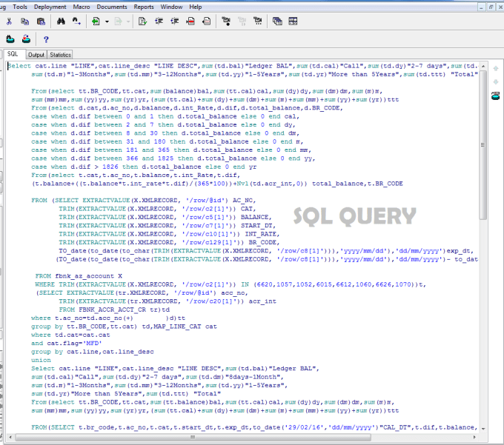This screenshot has width=504, height=445.
Task: Open the back navigation history dropdown arrow
Action: pyautogui.click(x=107, y=21)
